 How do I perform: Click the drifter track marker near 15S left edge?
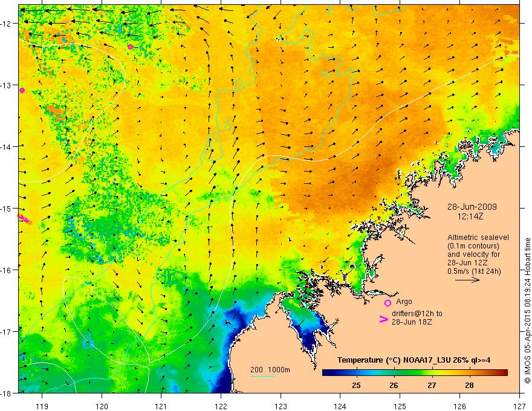[24, 219]
